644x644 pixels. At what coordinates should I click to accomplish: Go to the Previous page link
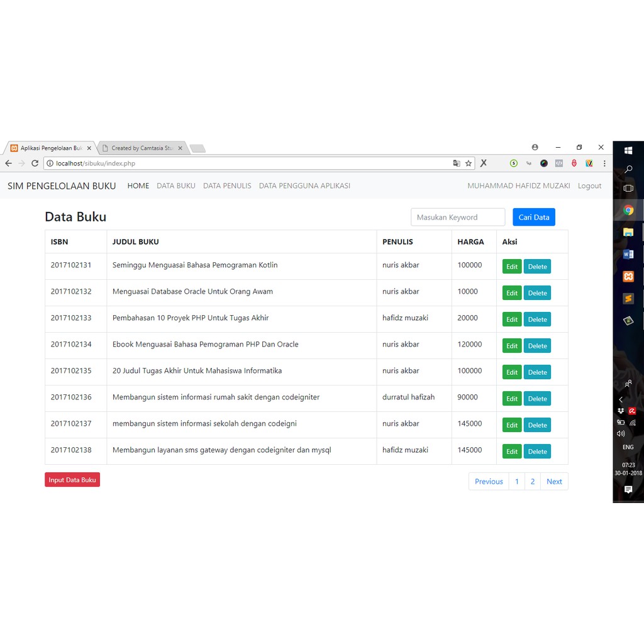[489, 481]
